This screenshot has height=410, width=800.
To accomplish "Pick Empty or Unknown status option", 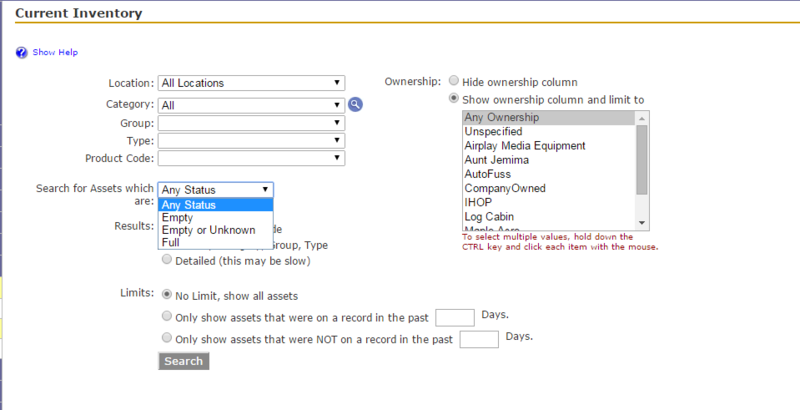I will coord(216,230).
